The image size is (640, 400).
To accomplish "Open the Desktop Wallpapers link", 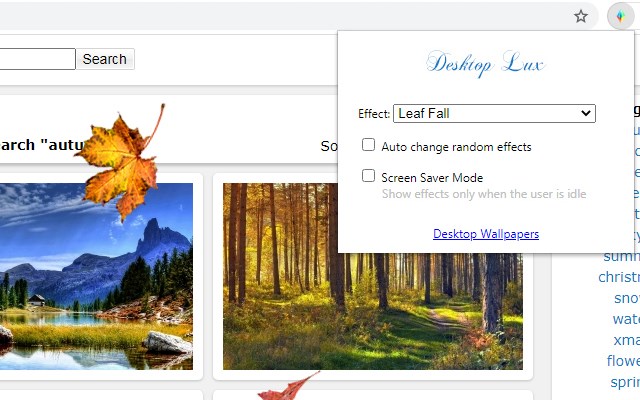I will (486, 234).
